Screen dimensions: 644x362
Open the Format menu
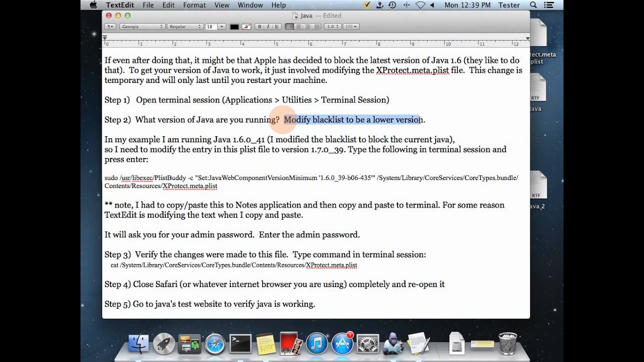pos(195,5)
